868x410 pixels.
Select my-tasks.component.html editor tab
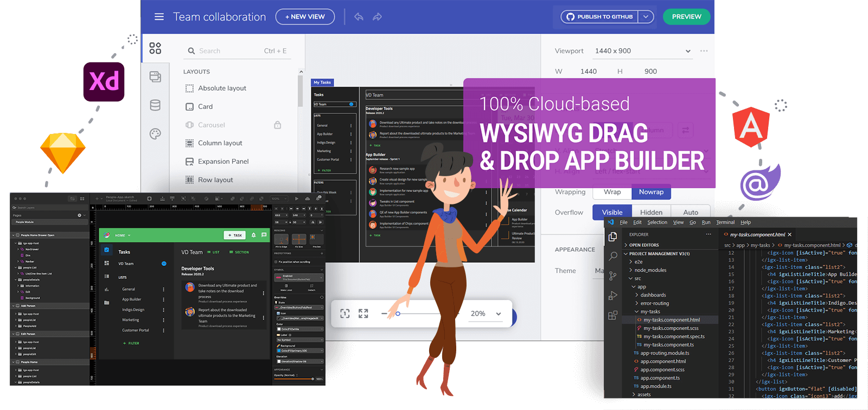(x=757, y=235)
